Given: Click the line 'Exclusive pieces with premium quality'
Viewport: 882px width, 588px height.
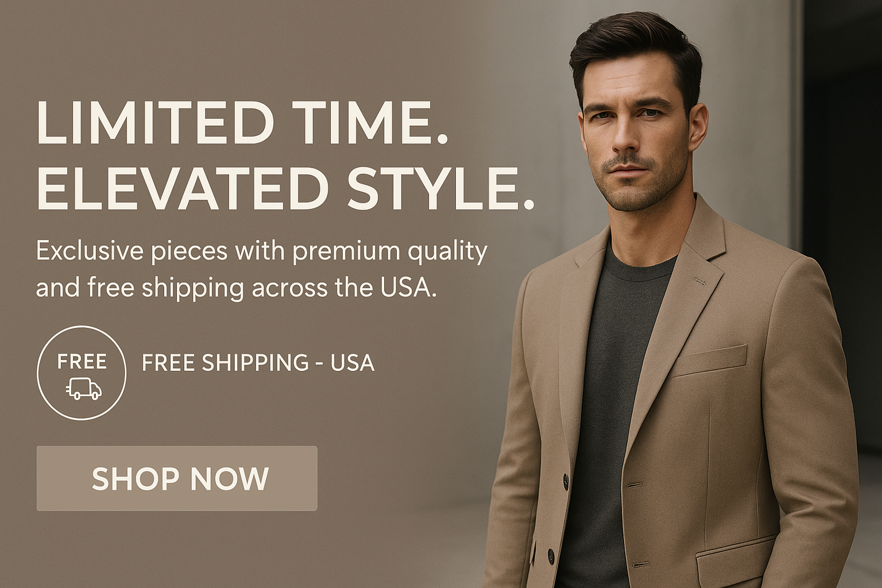Looking at the screenshot, I should pyautogui.click(x=262, y=252).
